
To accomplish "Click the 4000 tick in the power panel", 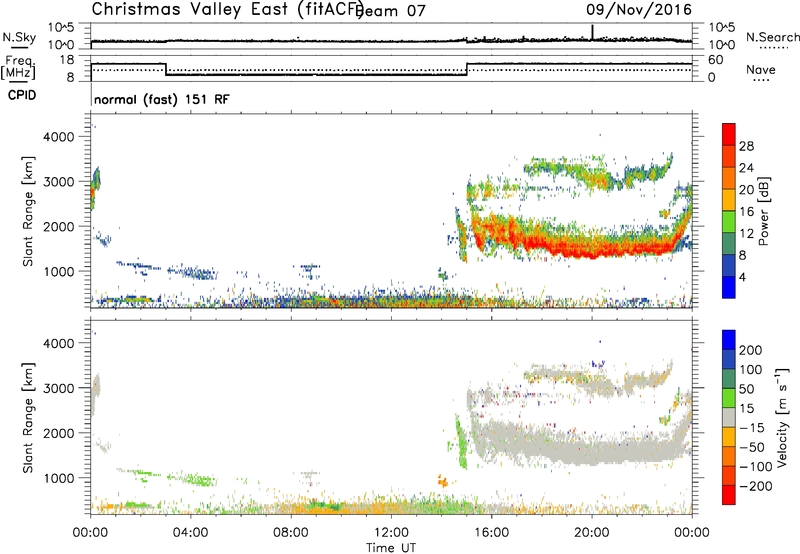I will [x=59, y=137].
